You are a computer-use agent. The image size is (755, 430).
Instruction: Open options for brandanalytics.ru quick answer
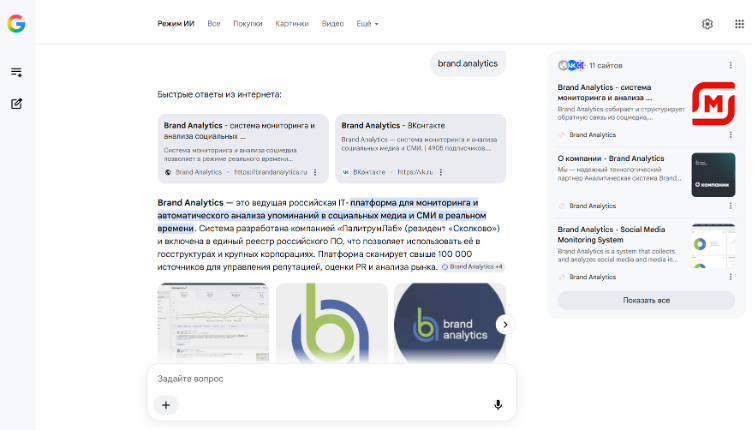(315, 172)
